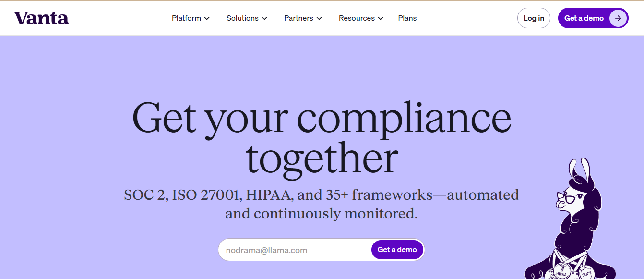Screen dimensions: 644x279
Task: Submit the hero Get a demo button
Action: [397, 250]
